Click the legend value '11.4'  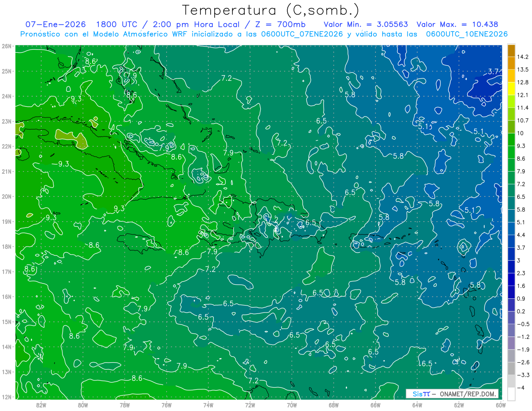pyautogui.click(x=523, y=108)
